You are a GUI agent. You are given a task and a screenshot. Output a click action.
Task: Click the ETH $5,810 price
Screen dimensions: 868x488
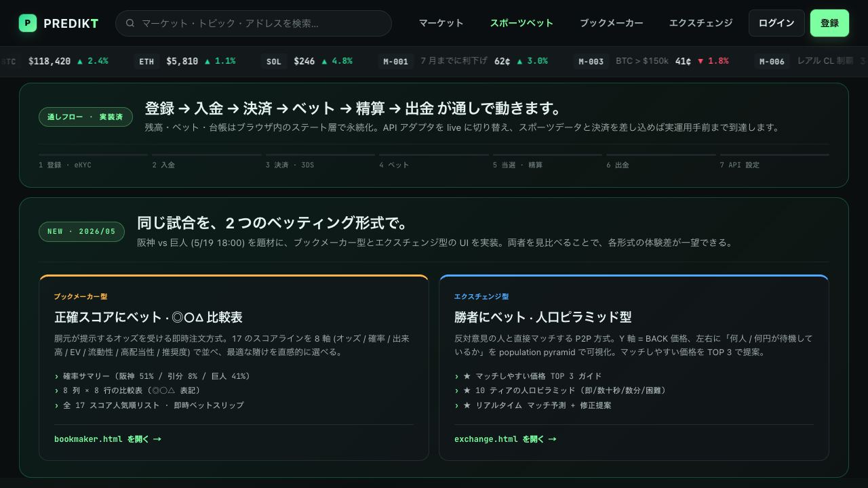[182, 61]
